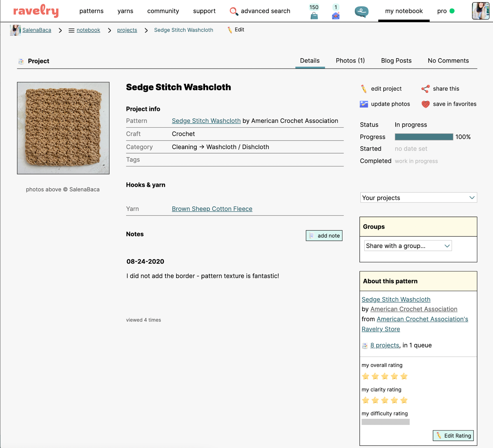493x448 pixels.
Task: Open the Your projects dropdown
Action: (x=418, y=198)
